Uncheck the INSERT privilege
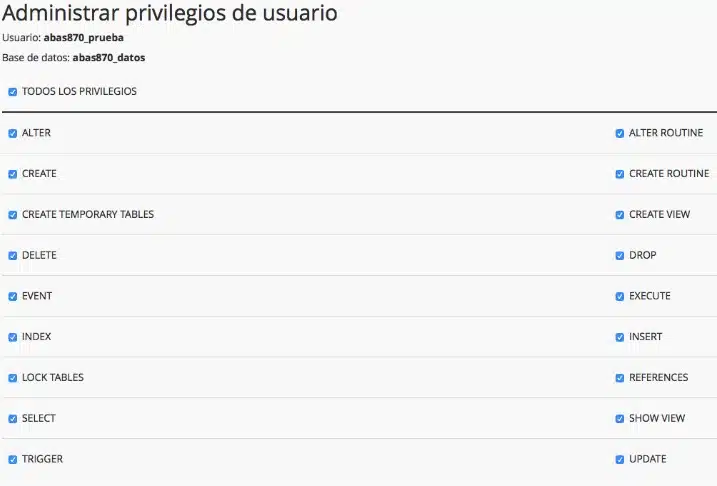 [x=620, y=337]
